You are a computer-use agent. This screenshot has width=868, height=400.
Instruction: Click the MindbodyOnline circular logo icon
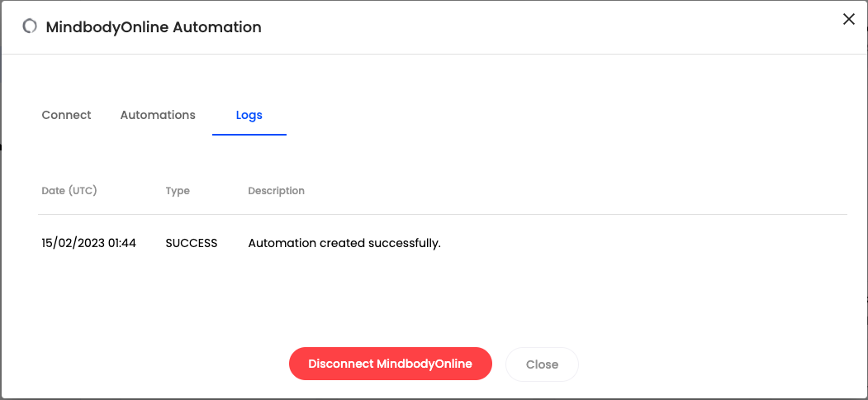point(30,26)
